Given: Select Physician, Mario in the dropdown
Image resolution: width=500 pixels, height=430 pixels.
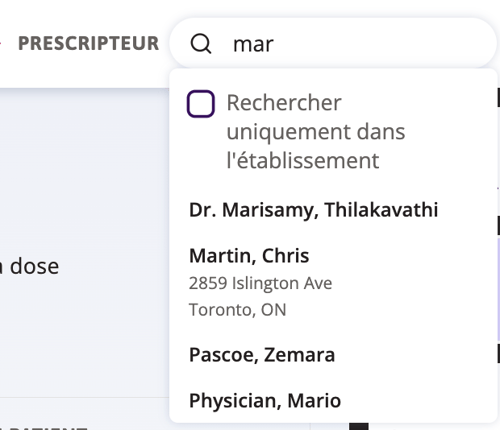Looking at the screenshot, I should click(265, 400).
